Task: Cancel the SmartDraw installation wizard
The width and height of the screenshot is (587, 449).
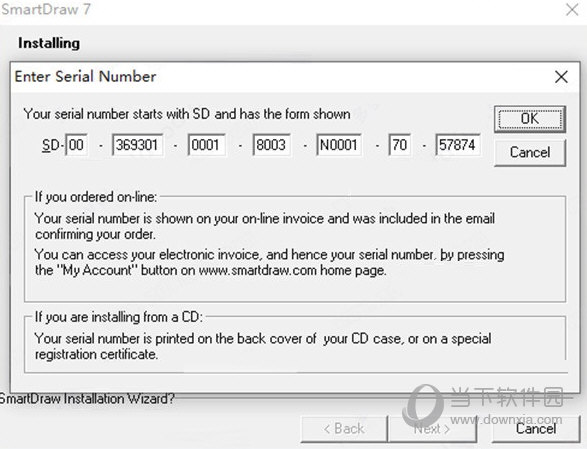Action: (x=536, y=428)
